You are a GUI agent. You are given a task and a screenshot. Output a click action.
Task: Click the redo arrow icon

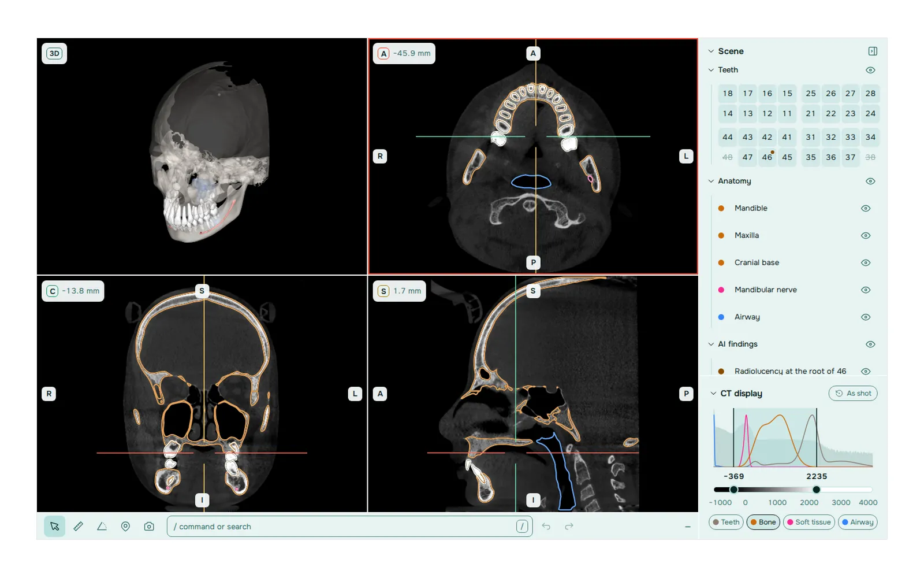coord(569,527)
